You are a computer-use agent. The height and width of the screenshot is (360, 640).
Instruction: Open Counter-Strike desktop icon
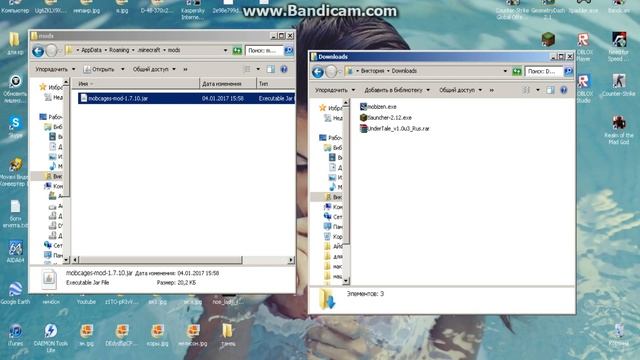click(x=619, y=84)
